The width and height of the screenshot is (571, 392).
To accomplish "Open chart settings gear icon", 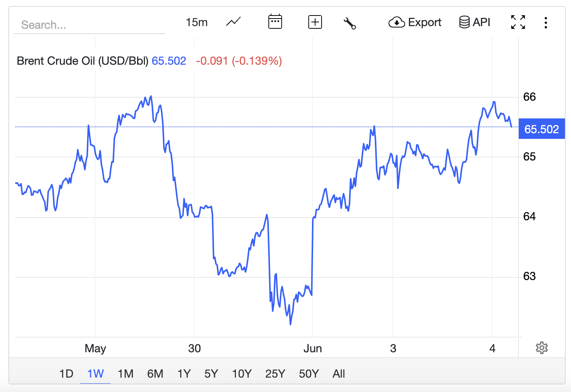I will (x=542, y=348).
